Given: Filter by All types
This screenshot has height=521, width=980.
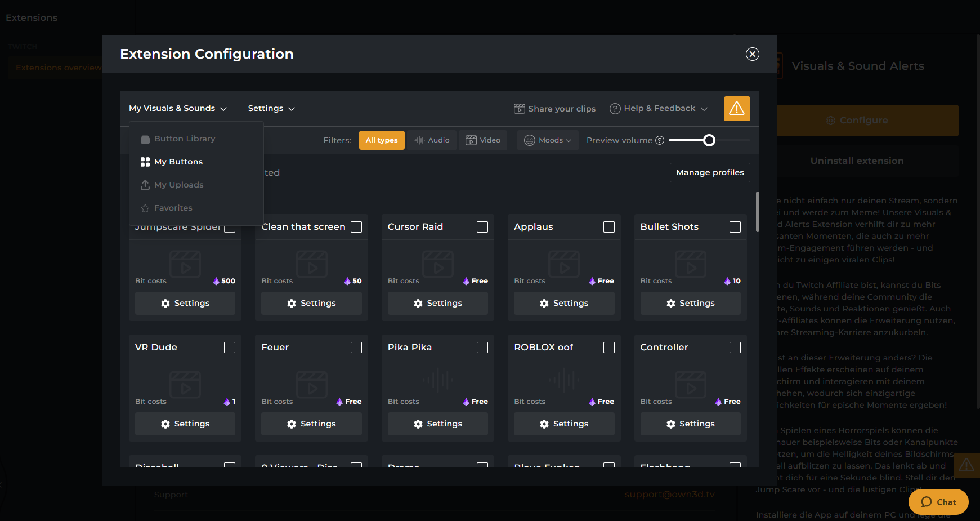Looking at the screenshot, I should click(x=382, y=140).
